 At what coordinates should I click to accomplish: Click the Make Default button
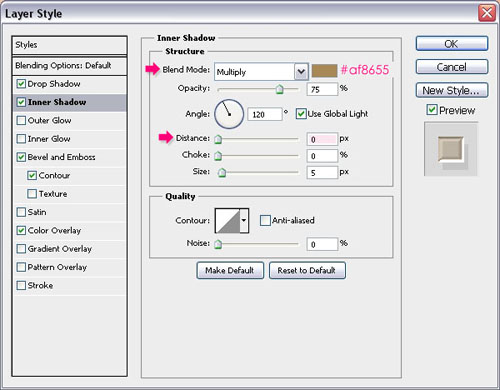point(230,270)
